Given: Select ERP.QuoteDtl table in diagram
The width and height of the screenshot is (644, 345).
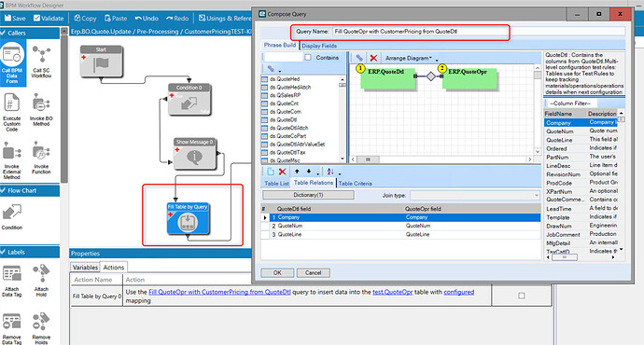Looking at the screenshot, I should (x=388, y=78).
